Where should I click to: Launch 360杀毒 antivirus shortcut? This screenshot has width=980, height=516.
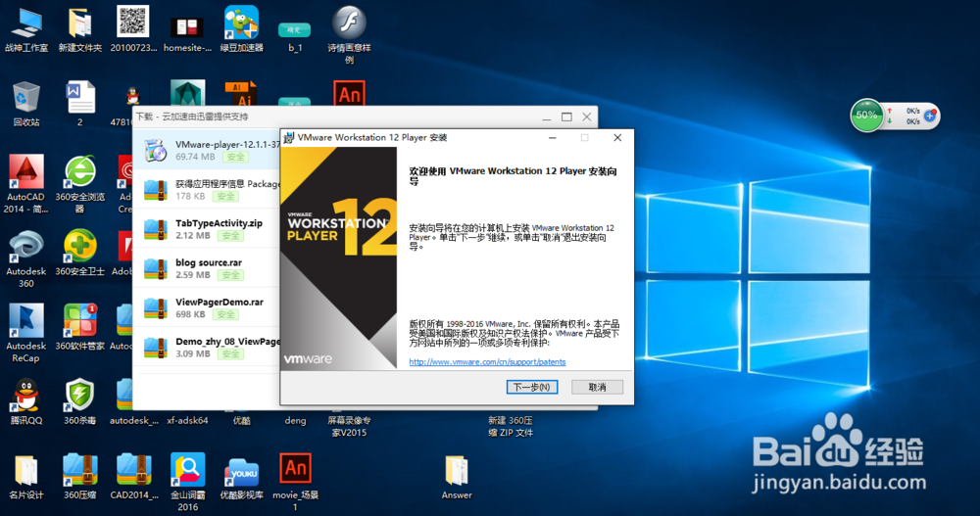(x=80, y=401)
